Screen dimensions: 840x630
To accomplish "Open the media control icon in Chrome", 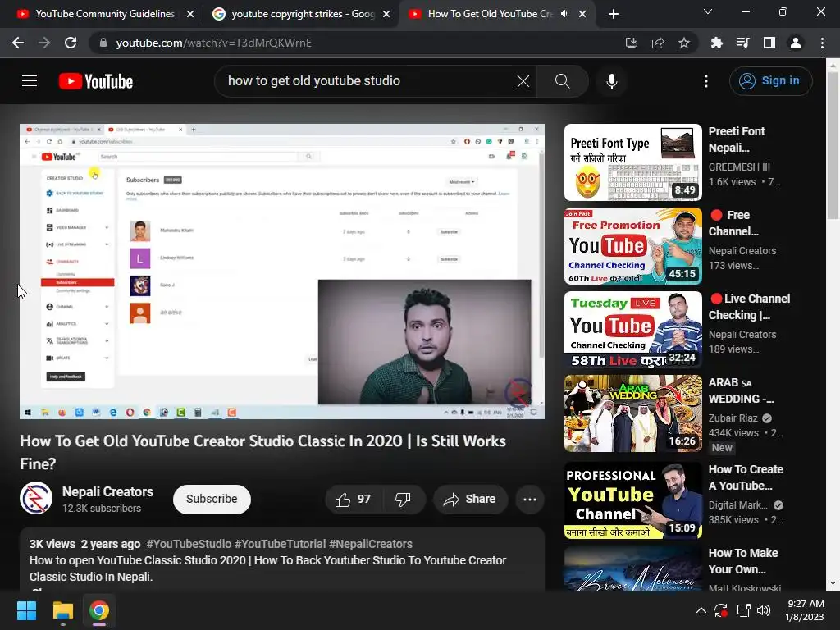I will 743,43.
